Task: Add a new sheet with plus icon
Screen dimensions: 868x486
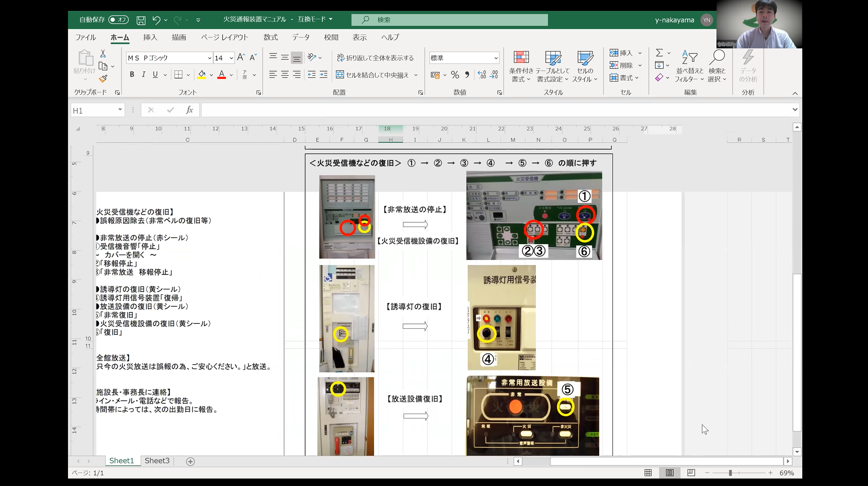Action: tap(190, 461)
